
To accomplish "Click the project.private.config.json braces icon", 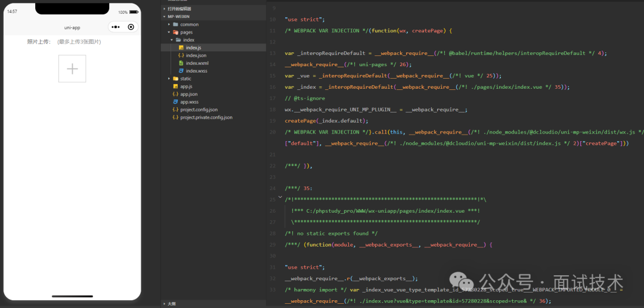I will click(x=175, y=117).
